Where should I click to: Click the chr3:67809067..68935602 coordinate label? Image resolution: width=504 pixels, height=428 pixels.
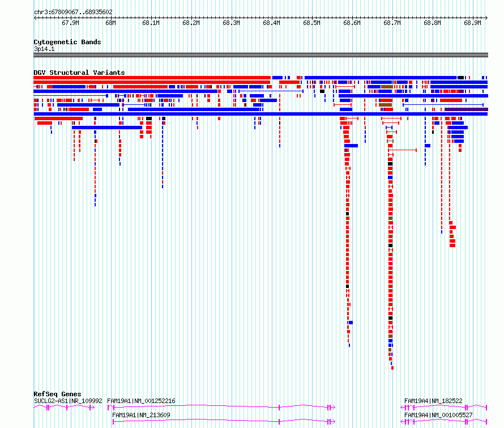73,12
